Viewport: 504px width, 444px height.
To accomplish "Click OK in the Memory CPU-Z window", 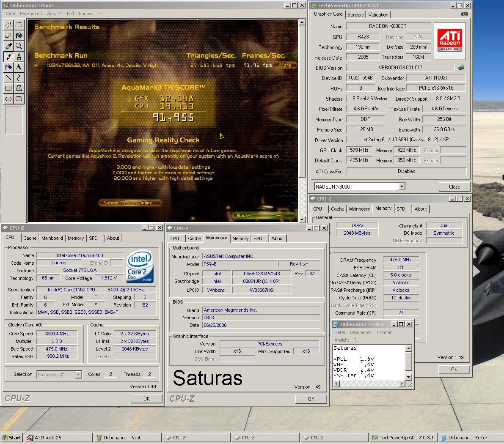I will pos(454,370).
